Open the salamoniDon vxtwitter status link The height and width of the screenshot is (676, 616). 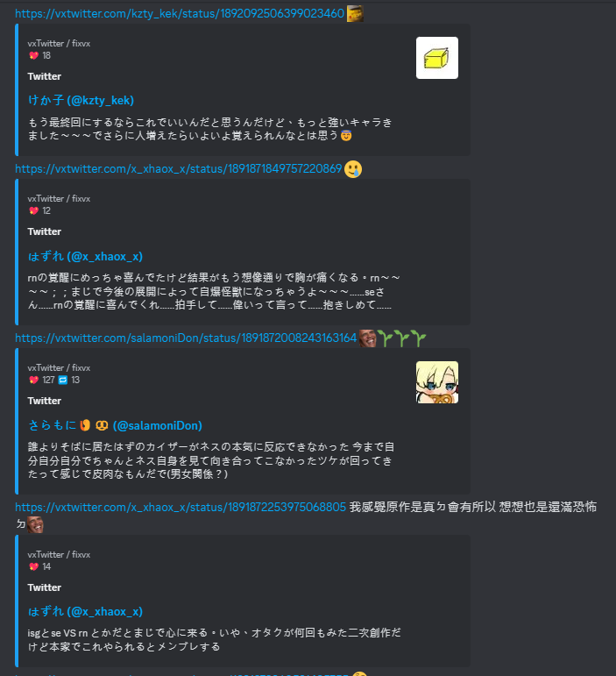coord(186,338)
